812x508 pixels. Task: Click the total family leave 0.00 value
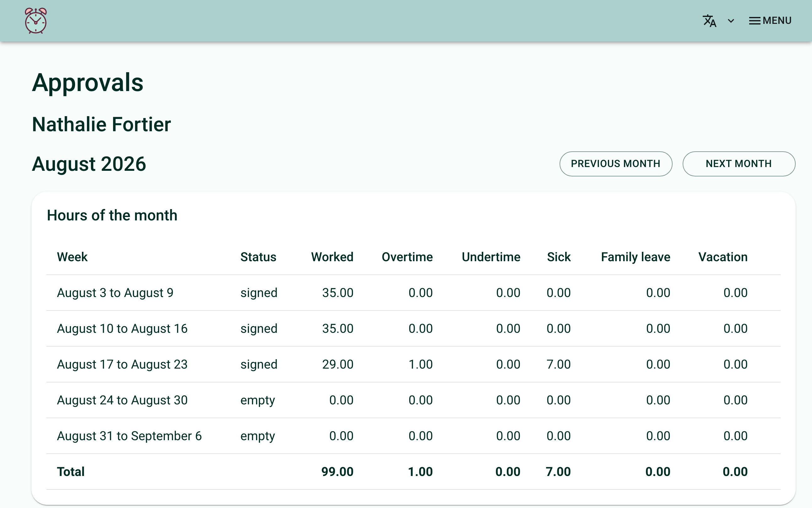point(658,472)
